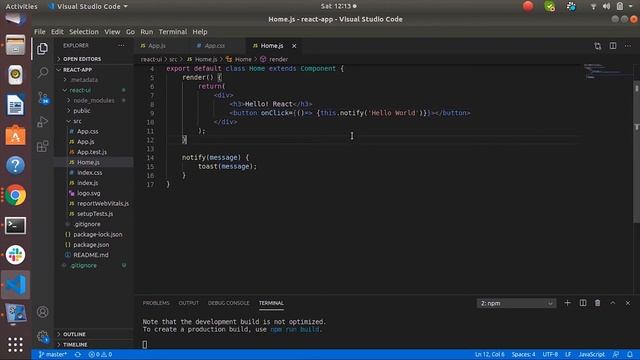
Task: Click the Ln 12, Col 6 cursor position
Action: [489, 354]
